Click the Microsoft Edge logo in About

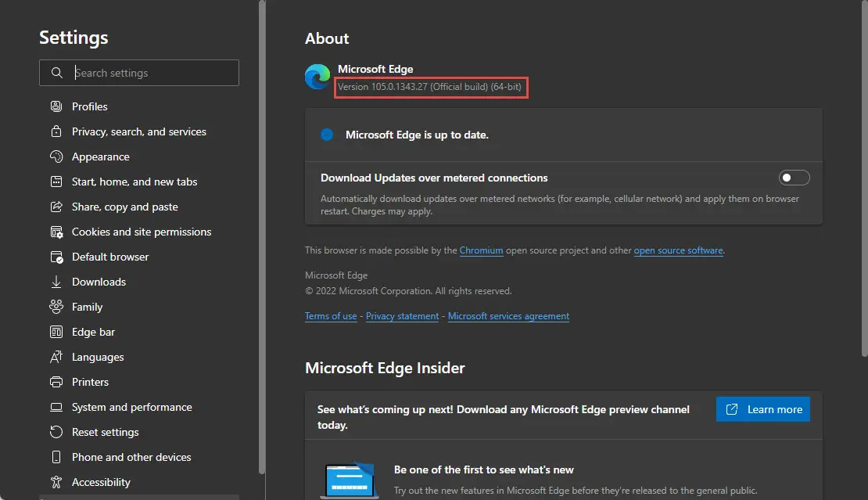317,77
